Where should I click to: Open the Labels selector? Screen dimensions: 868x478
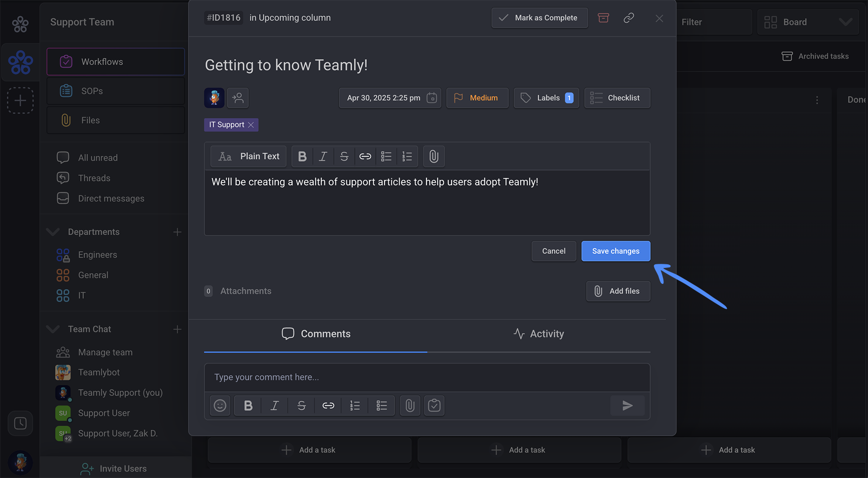pos(546,98)
